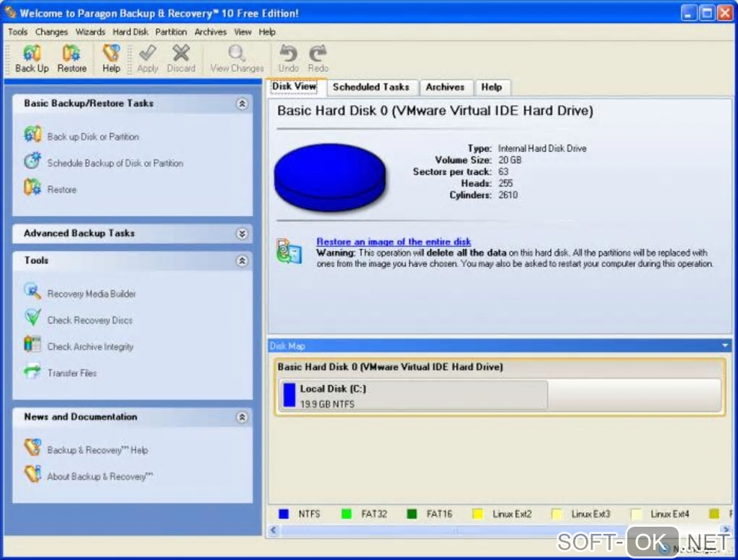Click the Transfer Files link

tap(72, 373)
